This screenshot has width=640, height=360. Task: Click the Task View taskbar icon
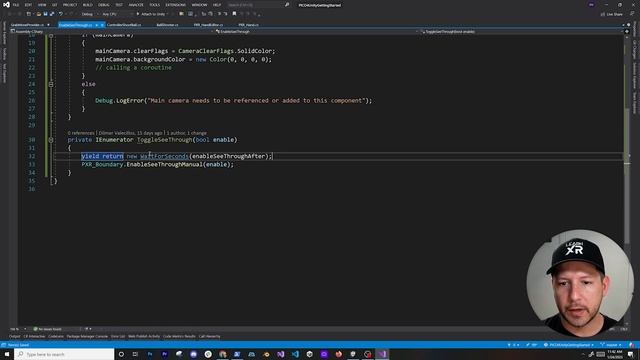135,354
